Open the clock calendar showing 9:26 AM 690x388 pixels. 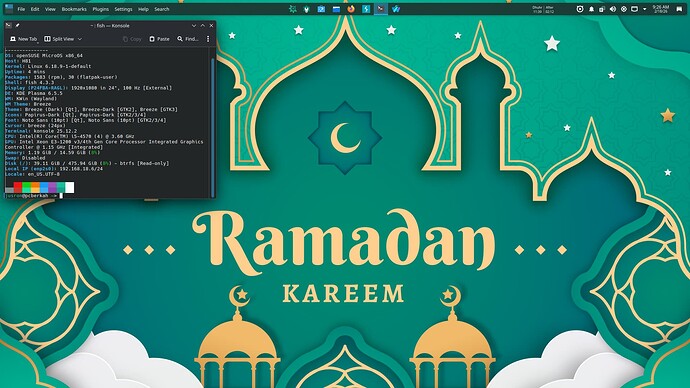(661, 9)
